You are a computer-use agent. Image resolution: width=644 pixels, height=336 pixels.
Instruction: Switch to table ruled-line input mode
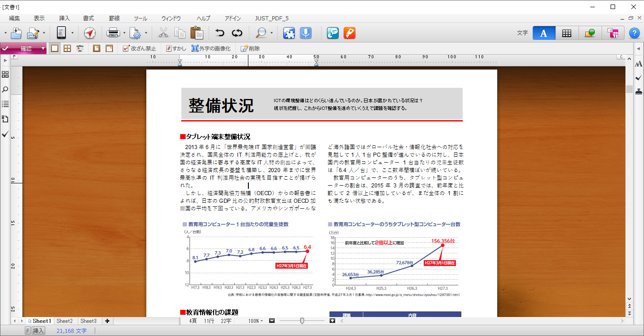click(x=566, y=33)
